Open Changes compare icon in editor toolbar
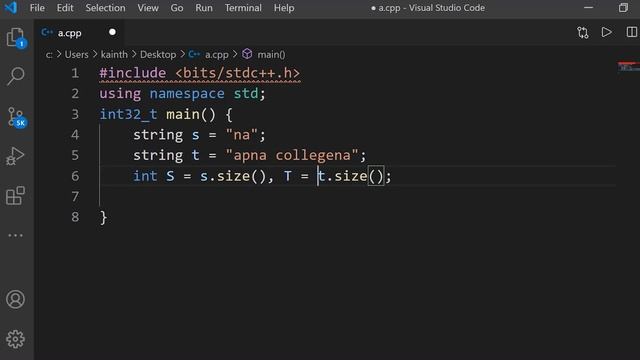 click(582, 33)
